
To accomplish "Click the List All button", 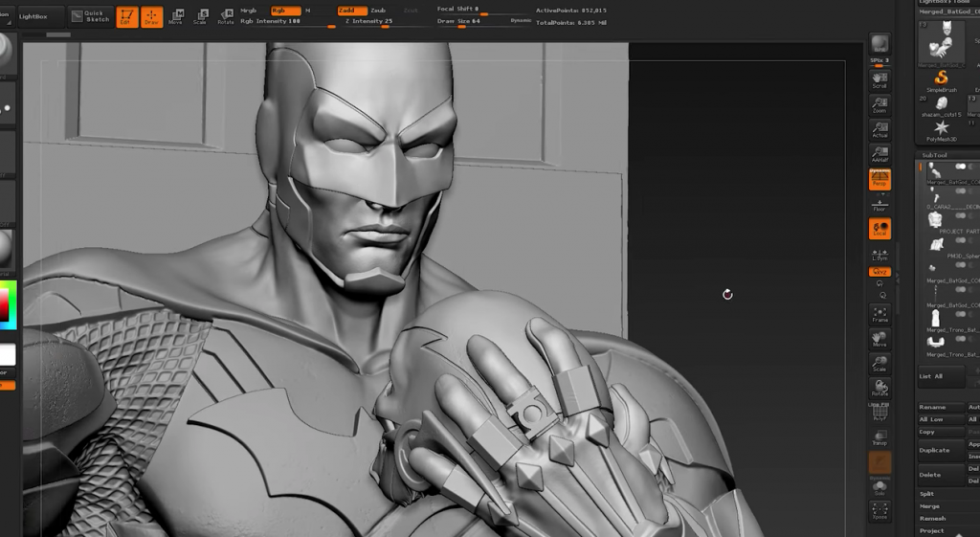I will (x=941, y=376).
